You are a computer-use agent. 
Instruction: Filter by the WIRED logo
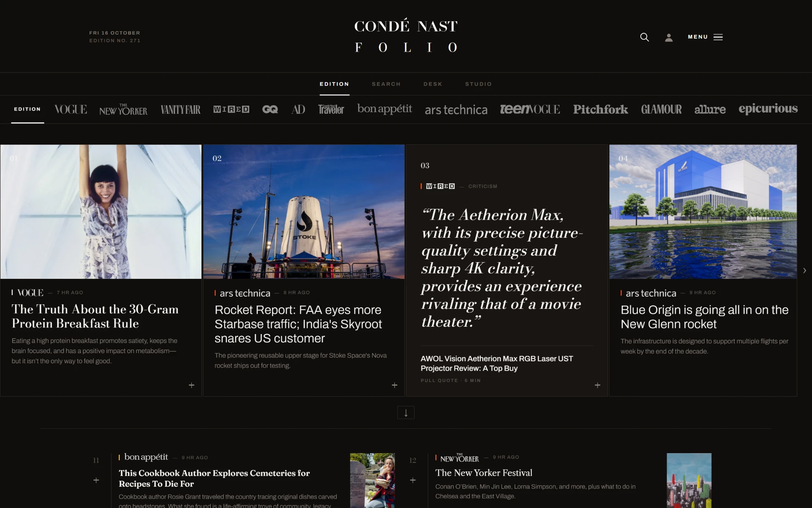coord(231,109)
